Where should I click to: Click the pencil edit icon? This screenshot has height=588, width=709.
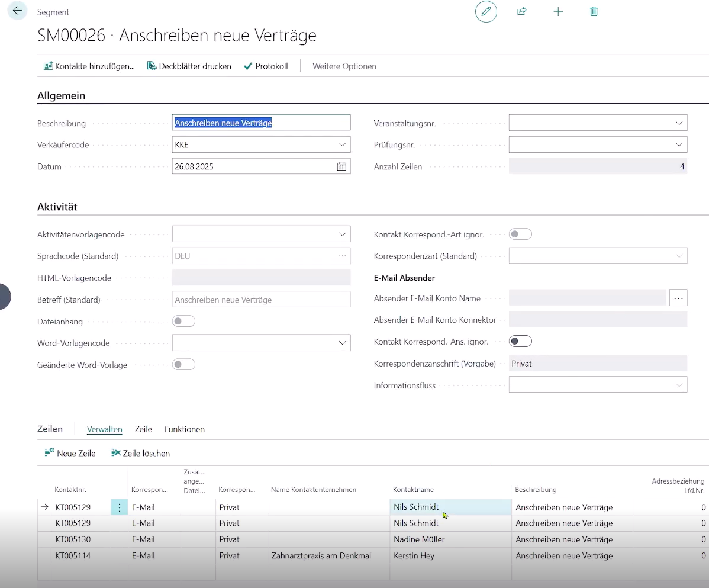[486, 11]
